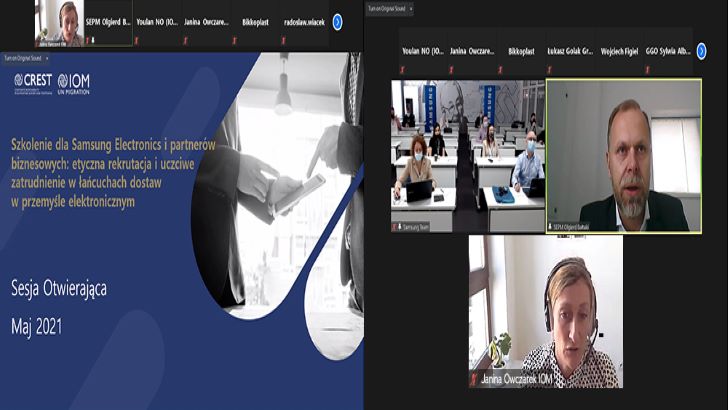Click the Janina Owczarek IOM video tile
Screen dimensions: 728x410
pyautogui.click(x=546, y=311)
